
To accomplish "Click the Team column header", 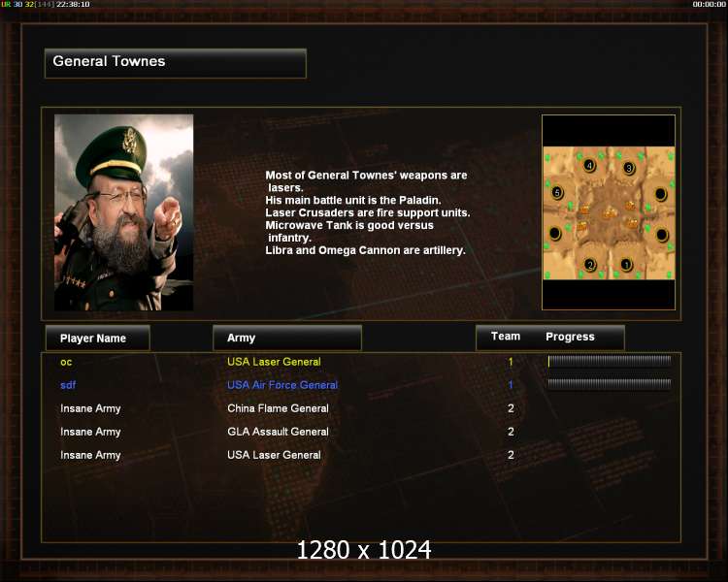I will 506,337.
